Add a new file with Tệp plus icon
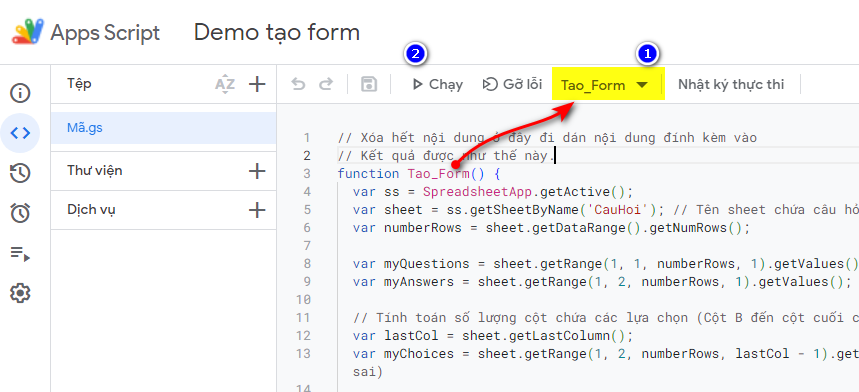The image size is (859, 392). click(x=256, y=84)
